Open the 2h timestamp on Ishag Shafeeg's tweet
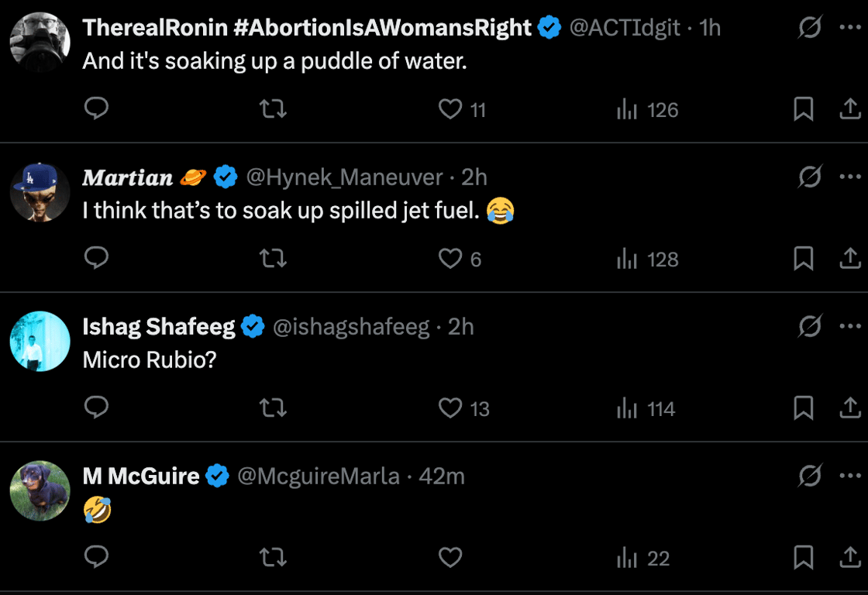The image size is (868, 595). click(x=461, y=327)
